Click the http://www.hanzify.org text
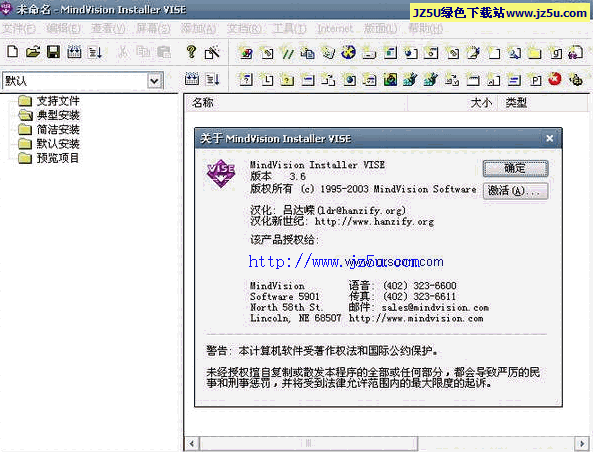 point(374,222)
